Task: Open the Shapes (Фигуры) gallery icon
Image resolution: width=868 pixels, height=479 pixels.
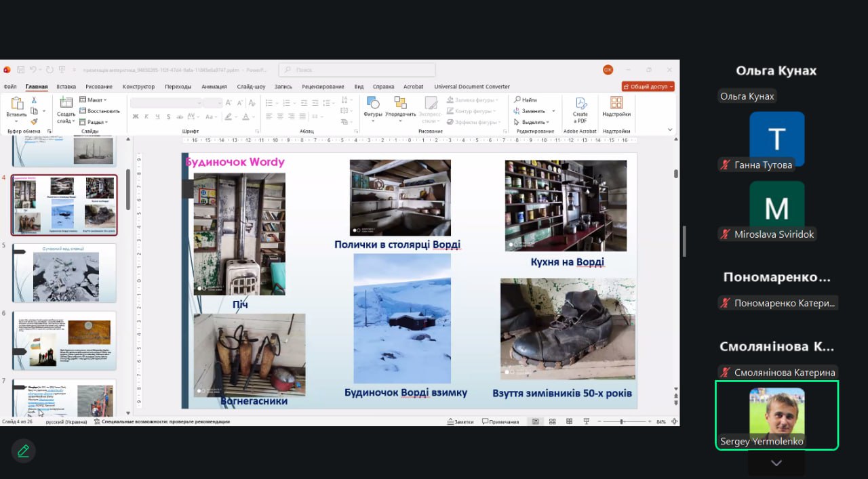Action: [372, 103]
